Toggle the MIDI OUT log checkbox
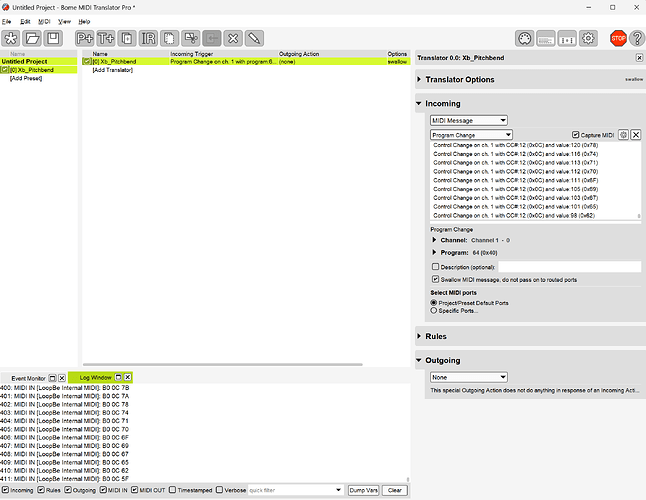Image resolution: width=646 pixels, height=500 pixels. click(x=135, y=490)
